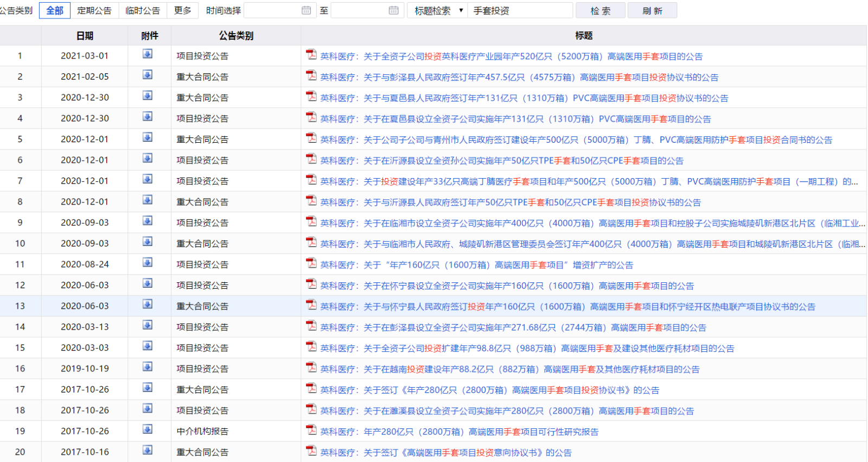Switch to 定期公告 tab
The height and width of the screenshot is (462, 868).
pyautogui.click(x=94, y=10)
